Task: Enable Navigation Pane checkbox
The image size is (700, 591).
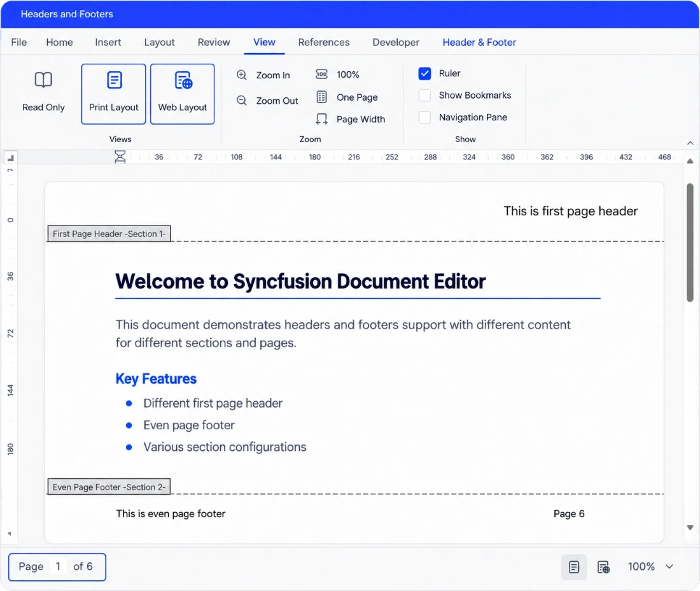Action: (x=424, y=117)
